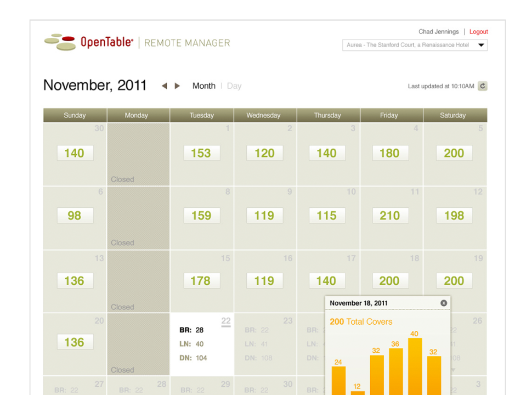
Task: Click the 178 covers on Tuesday the 15th
Action: [x=201, y=281]
